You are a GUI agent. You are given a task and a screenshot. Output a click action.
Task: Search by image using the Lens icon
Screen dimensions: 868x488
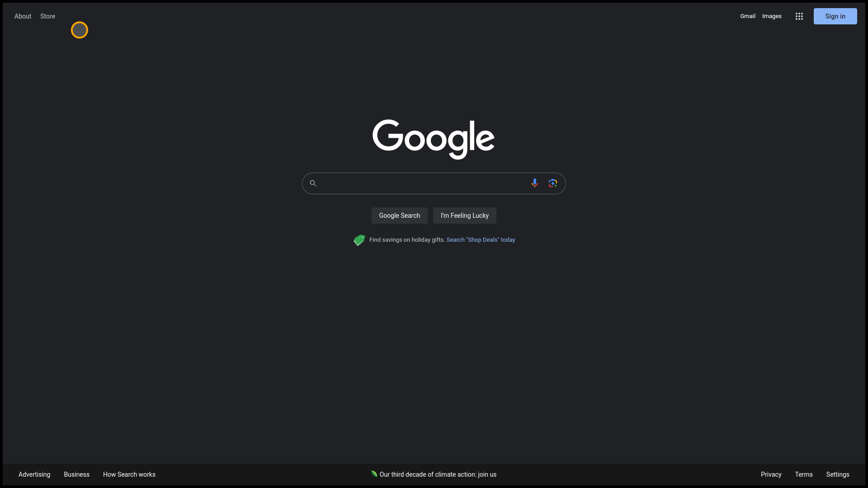(x=552, y=183)
